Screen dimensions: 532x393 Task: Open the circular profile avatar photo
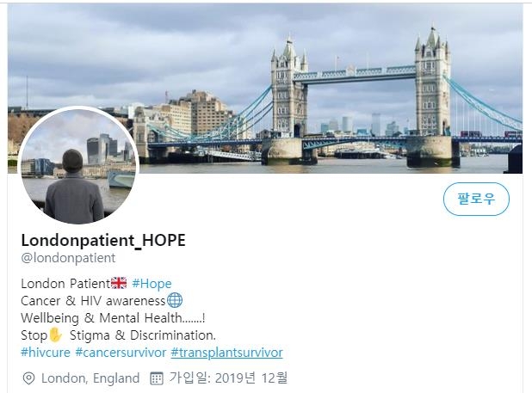click(78, 166)
